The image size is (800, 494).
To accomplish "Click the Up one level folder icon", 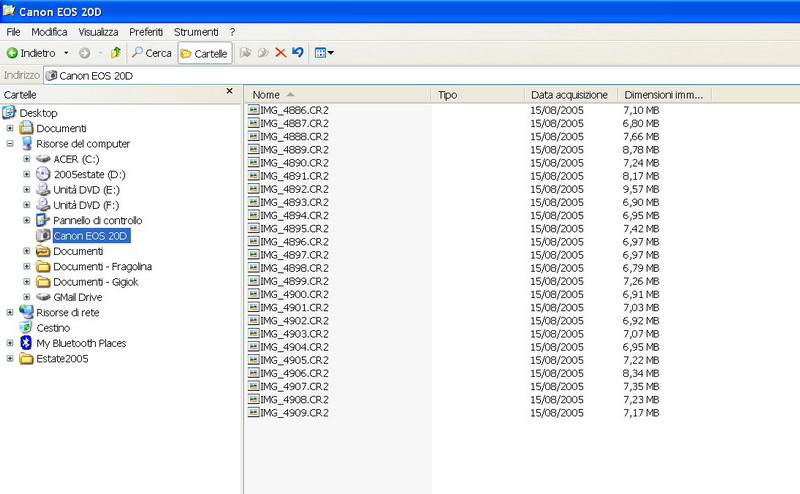I will click(x=116, y=53).
